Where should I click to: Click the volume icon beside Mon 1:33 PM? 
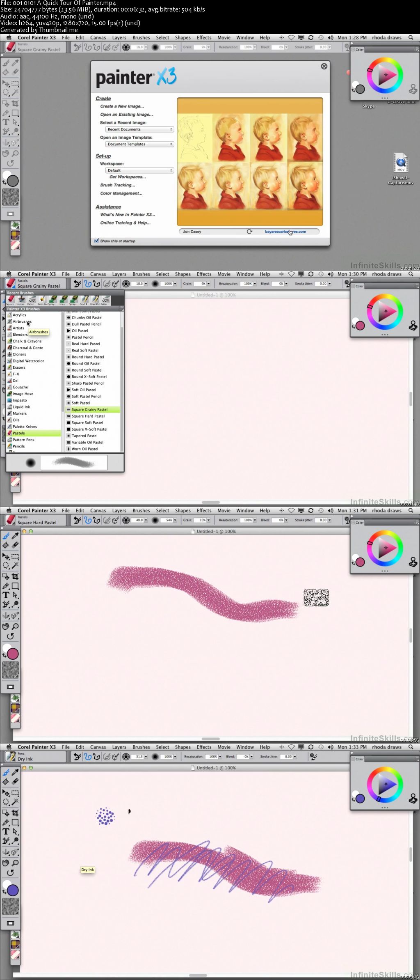point(331,747)
